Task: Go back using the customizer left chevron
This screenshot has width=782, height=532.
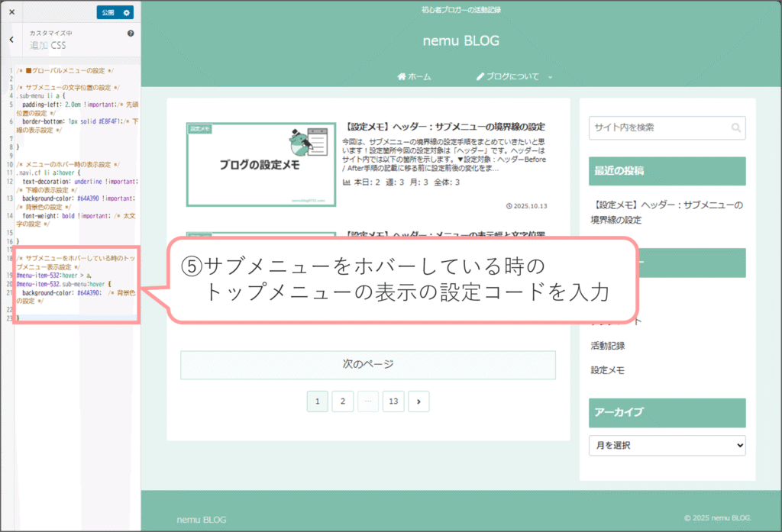Action: tap(11, 40)
